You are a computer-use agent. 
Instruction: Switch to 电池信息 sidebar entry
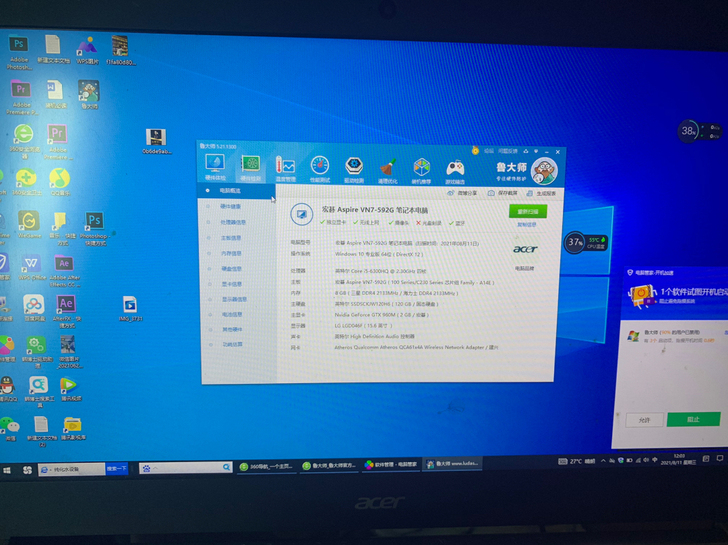pyautogui.click(x=232, y=314)
